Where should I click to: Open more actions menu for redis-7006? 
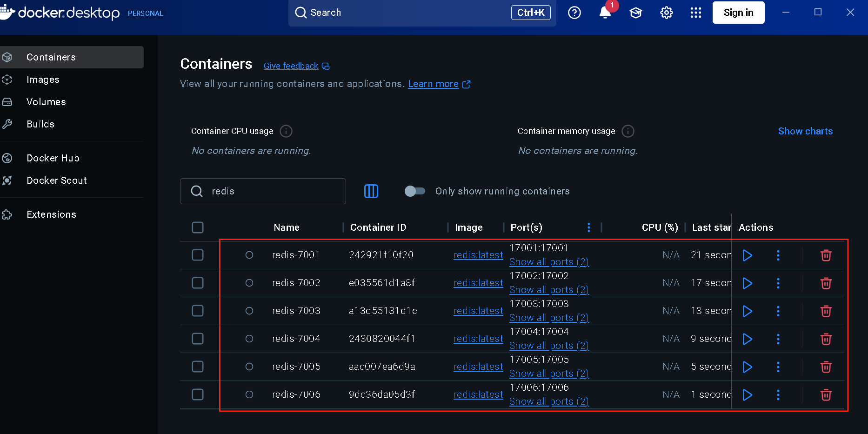point(778,395)
